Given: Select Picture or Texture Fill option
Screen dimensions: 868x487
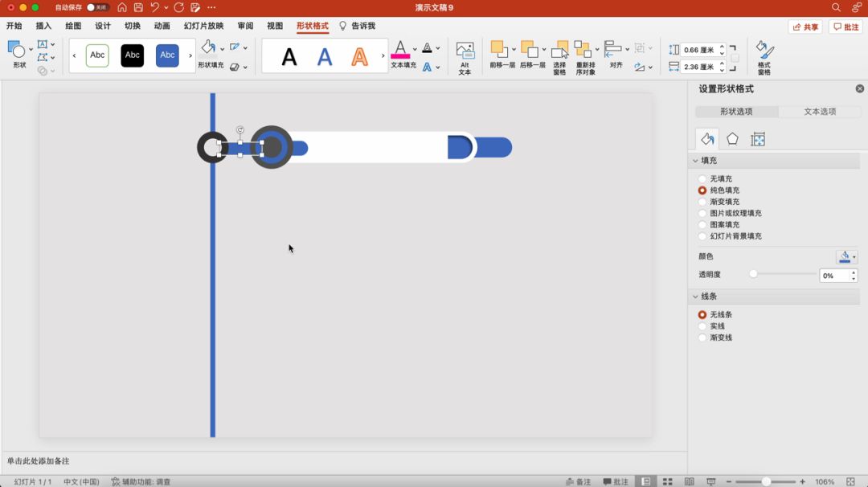Looking at the screenshot, I should click(x=702, y=213).
